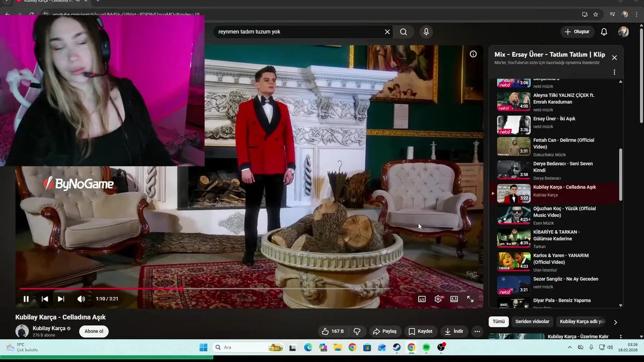644x362 pixels.
Task: Bookmark this page with star icon
Action: click(x=596, y=15)
